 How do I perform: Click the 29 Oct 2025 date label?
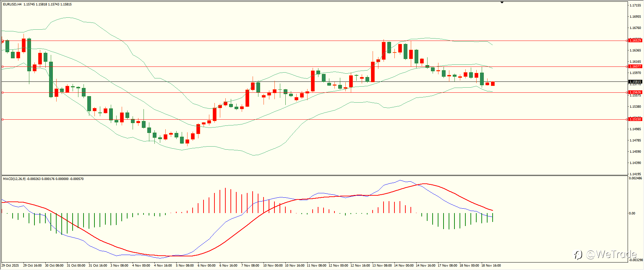click(x=10, y=266)
